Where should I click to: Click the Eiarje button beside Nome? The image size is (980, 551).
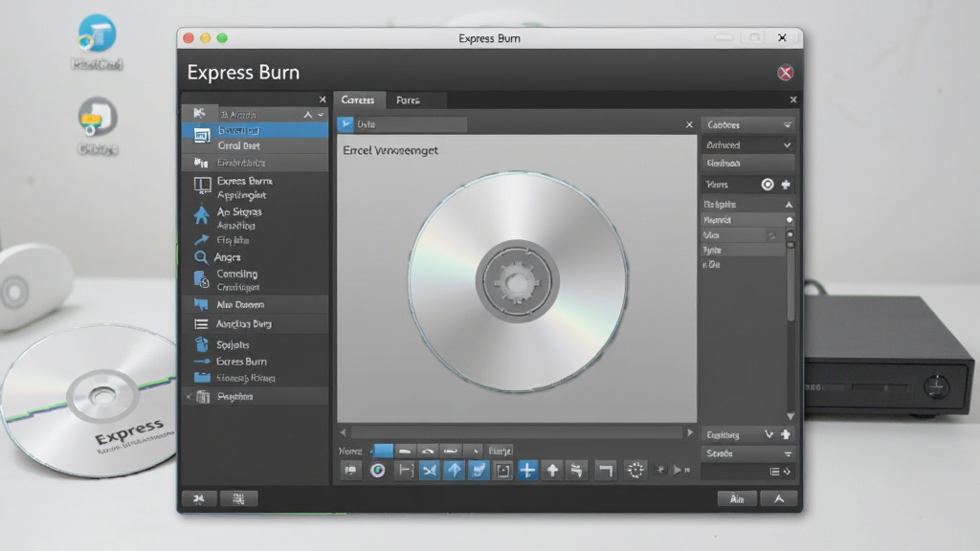(x=500, y=451)
